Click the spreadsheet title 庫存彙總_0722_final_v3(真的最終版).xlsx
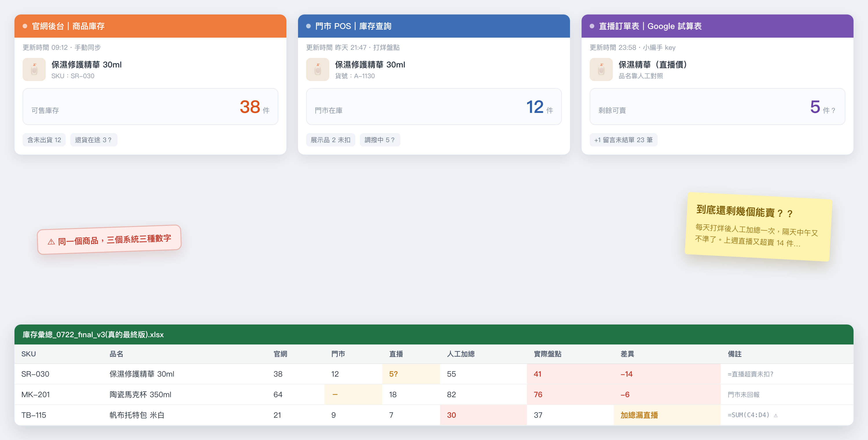This screenshot has height=440, width=868. (x=93, y=334)
